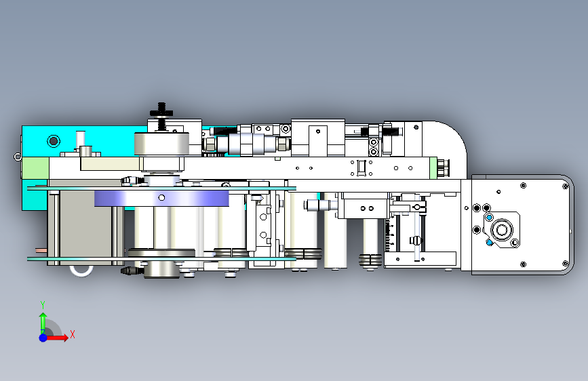Select the black vertical scale ruler
588x381 pixels.
388,236
